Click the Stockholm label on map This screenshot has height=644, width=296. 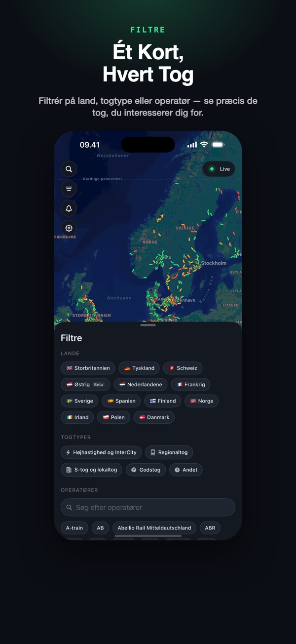click(x=214, y=263)
